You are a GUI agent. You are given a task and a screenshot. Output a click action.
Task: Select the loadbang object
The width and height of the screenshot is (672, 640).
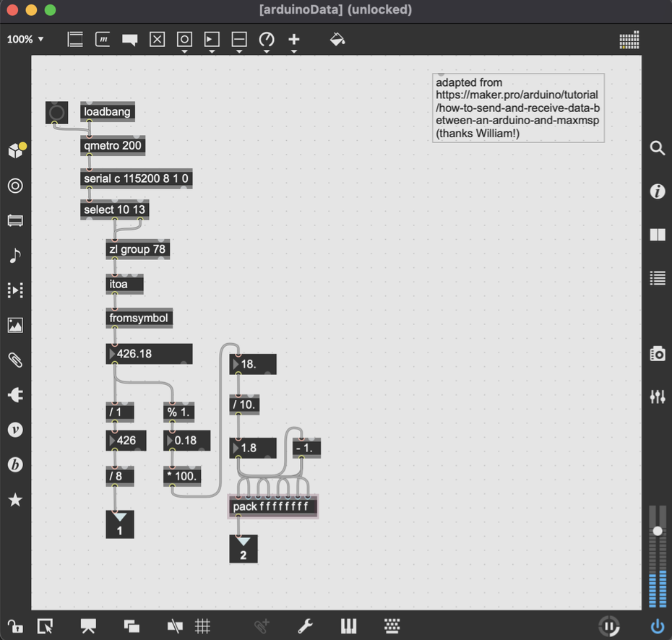108,112
